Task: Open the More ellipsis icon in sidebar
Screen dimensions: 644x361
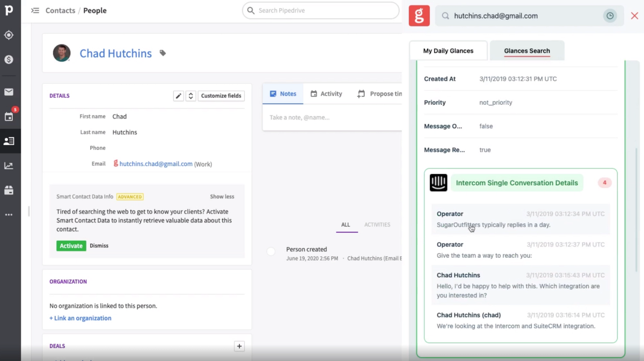Action: pos(9,214)
